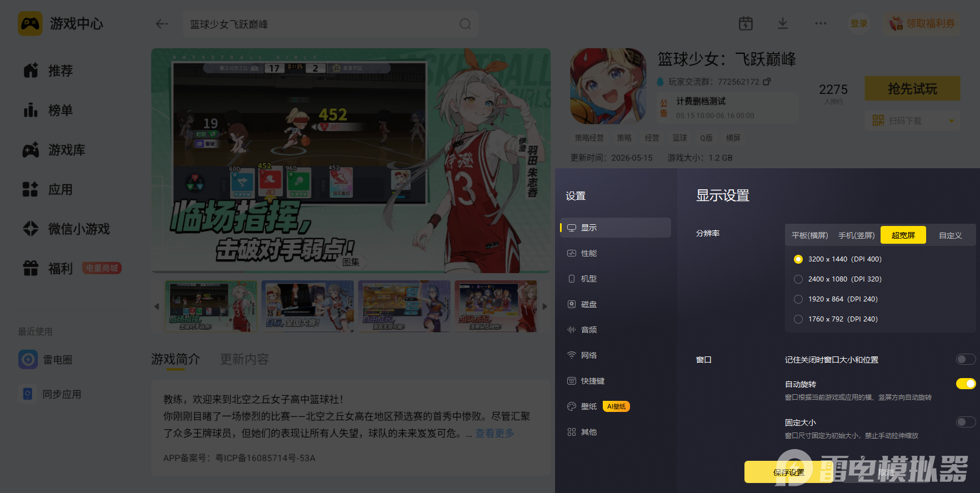
Task: Open 性能 performance settings
Action: coord(616,253)
